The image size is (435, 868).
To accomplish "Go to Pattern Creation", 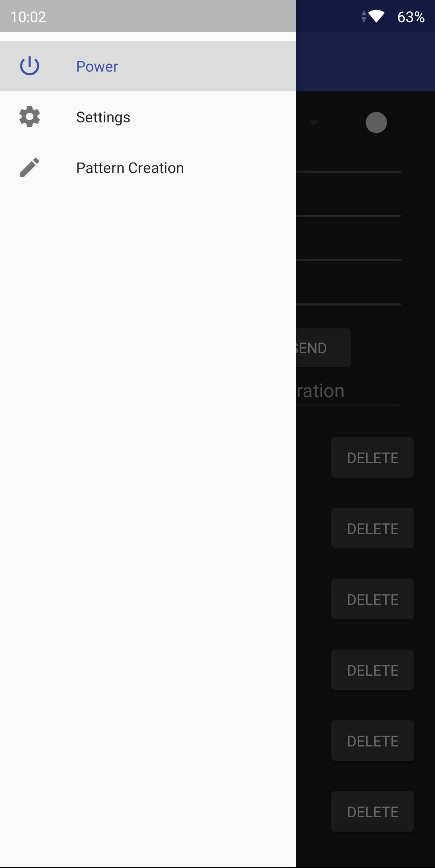I will (148, 167).
